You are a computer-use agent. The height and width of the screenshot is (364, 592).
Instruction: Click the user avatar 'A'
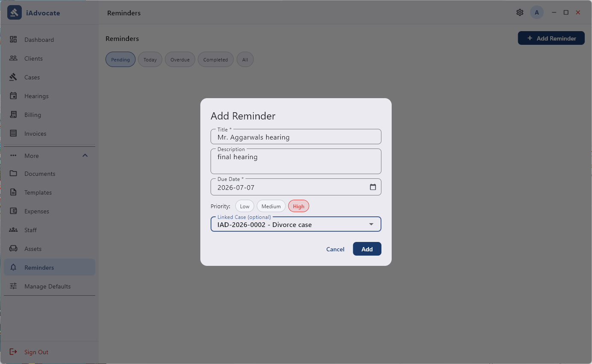click(537, 12)
